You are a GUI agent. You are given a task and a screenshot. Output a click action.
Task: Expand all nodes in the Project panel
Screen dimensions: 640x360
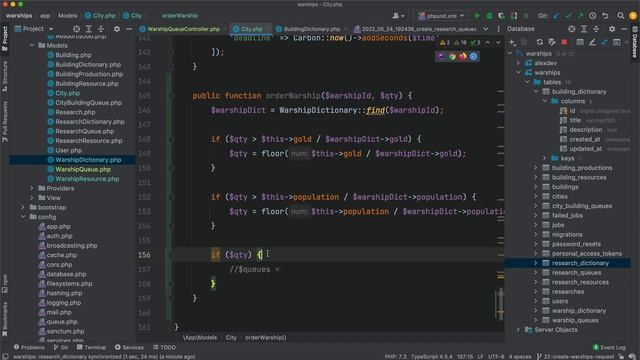coord(89,29)
